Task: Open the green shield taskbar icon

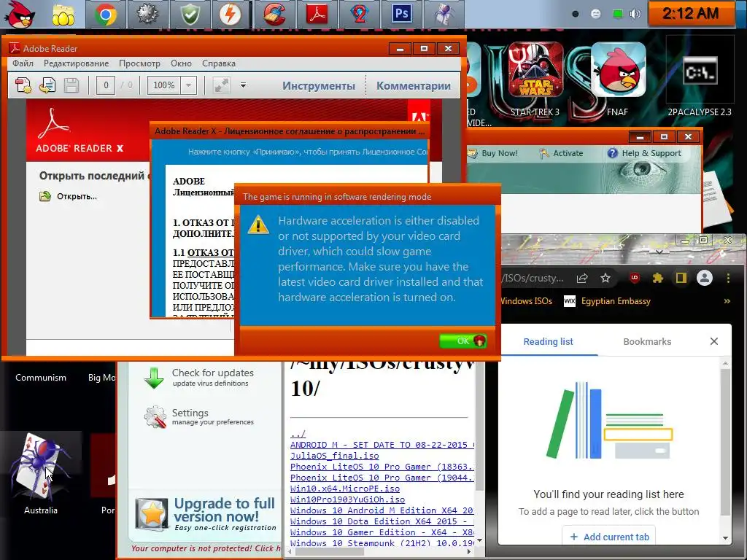Action: [x=190, y=15]
